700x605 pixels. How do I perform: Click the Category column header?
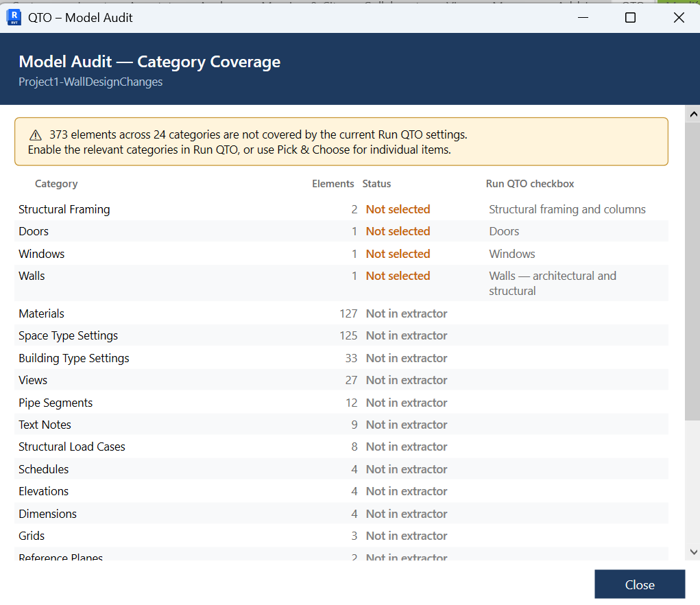(56, 184)
